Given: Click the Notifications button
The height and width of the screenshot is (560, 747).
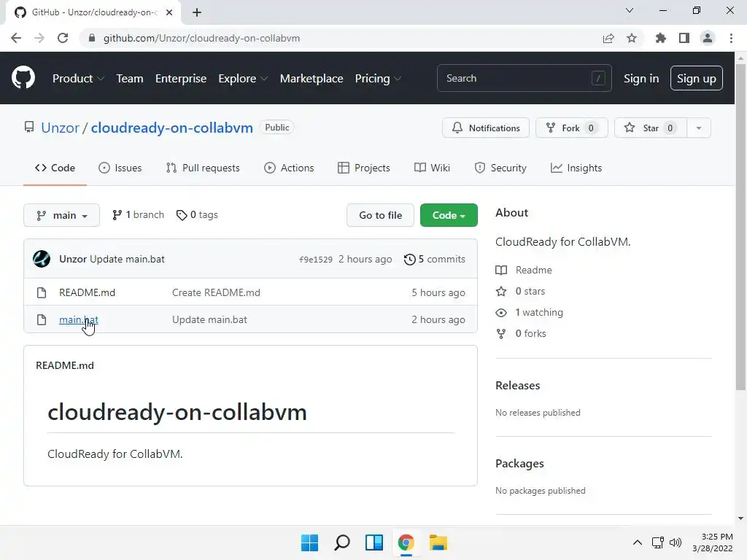Looking at the screenshot, I should (x=485, y=128).
